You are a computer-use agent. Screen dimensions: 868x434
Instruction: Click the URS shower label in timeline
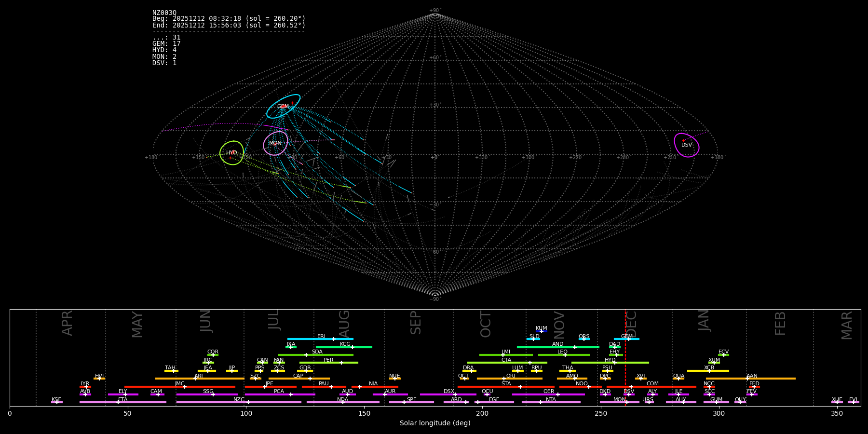648,400
